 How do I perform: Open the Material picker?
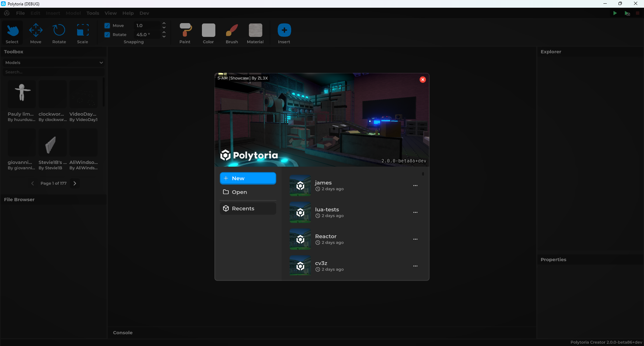click(255, 33)
